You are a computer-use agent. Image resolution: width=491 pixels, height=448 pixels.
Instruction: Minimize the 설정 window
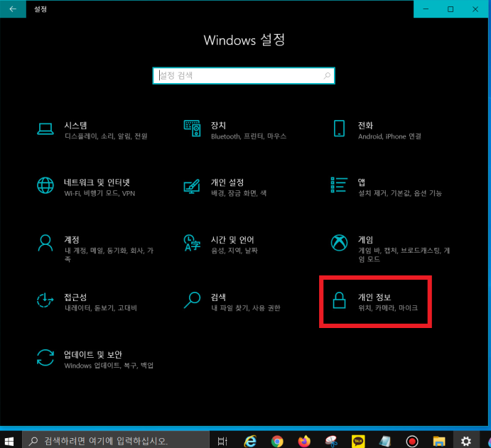(x=426, y=9)
